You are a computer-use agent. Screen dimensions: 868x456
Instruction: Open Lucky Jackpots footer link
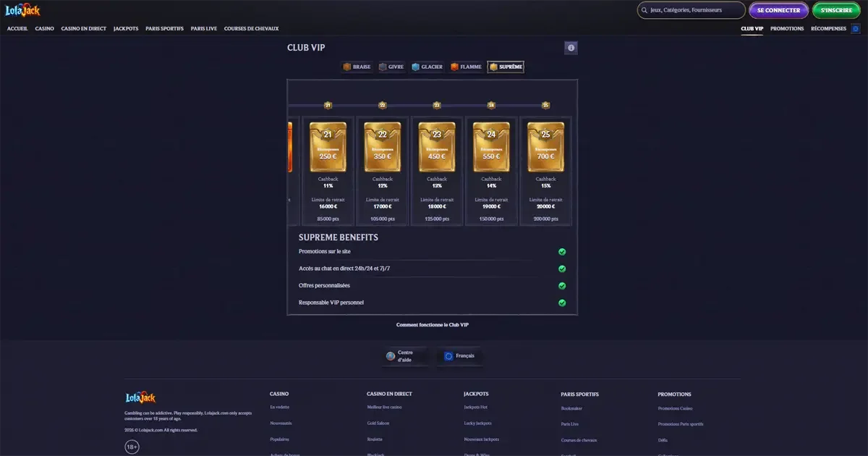pyautogui.click(x=477, y=423)
